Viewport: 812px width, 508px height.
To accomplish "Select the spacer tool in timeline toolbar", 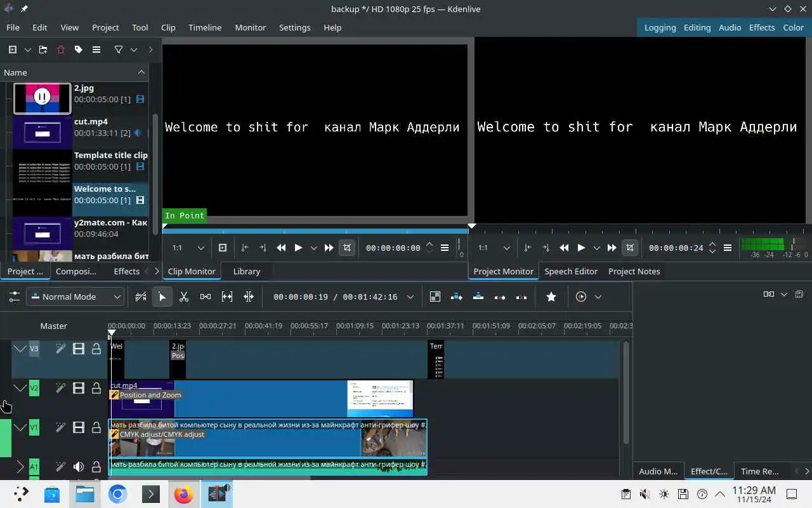I will tap(206, 297).
